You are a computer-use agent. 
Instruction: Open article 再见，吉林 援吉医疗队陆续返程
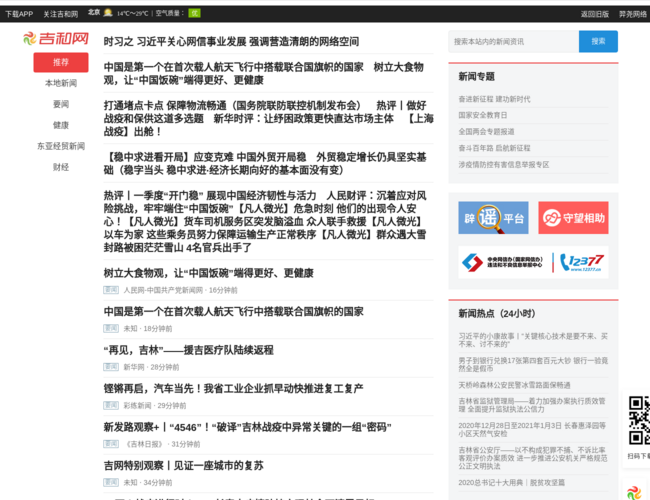click(188, 350)
